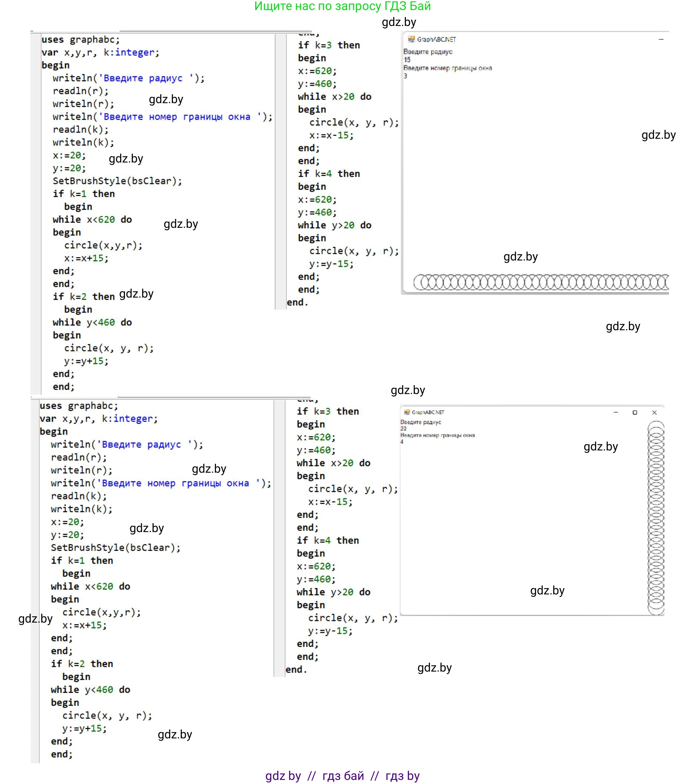Click the entered radius value 20 in output
The width and height of the screenshot is (686, 784).
404,429
